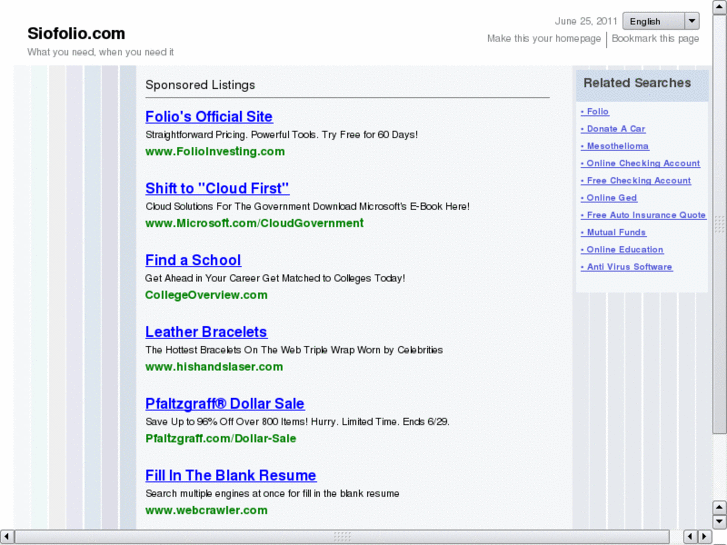Click the vertical scrollbar thumb

719,224
